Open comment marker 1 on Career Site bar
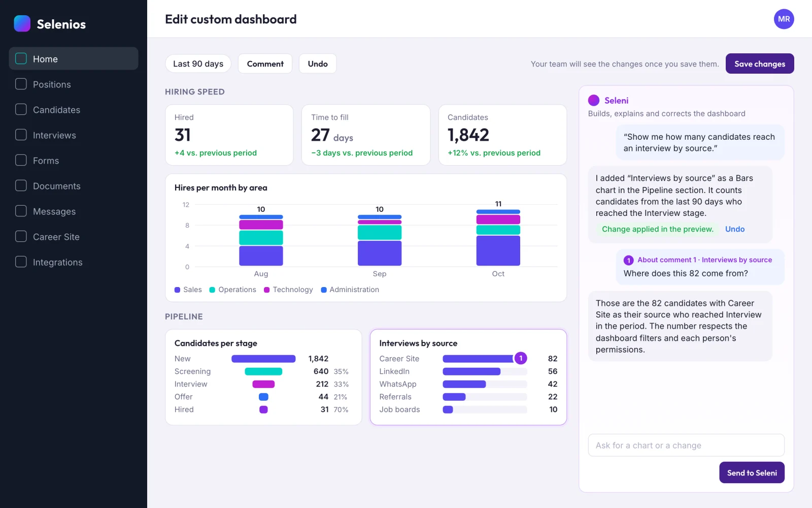The width and height of the screenshot is (812, 508). point(521,358)
